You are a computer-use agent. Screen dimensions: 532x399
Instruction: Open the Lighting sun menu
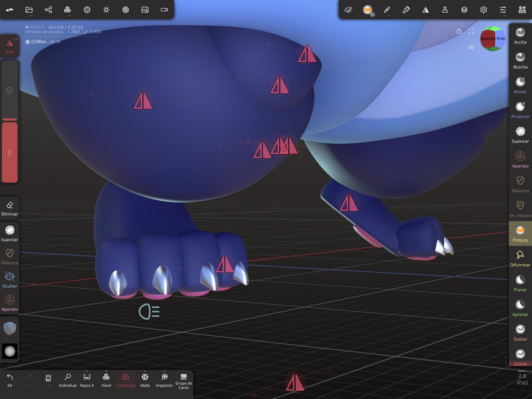point(106,9)
